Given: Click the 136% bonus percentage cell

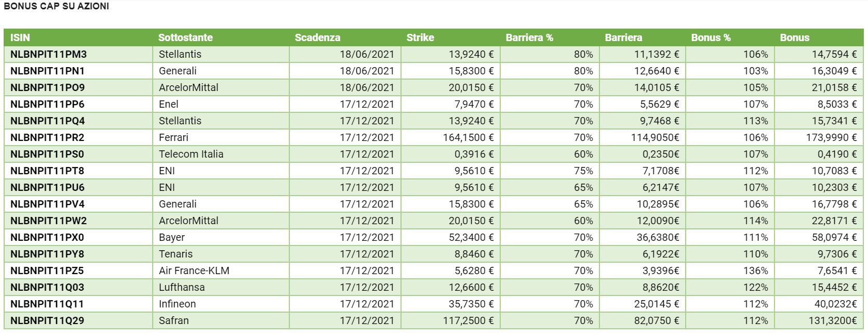Looking at the screenshot, I should coord(755,270).
